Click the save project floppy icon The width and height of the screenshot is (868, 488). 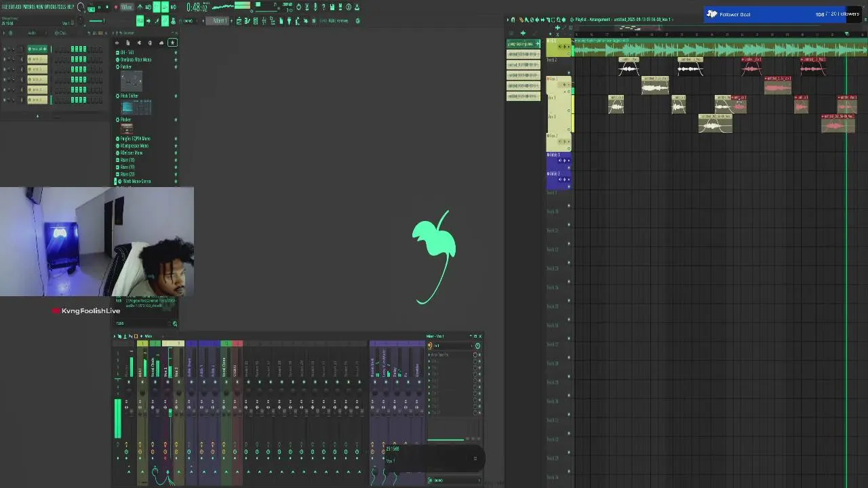coord(332,7)
